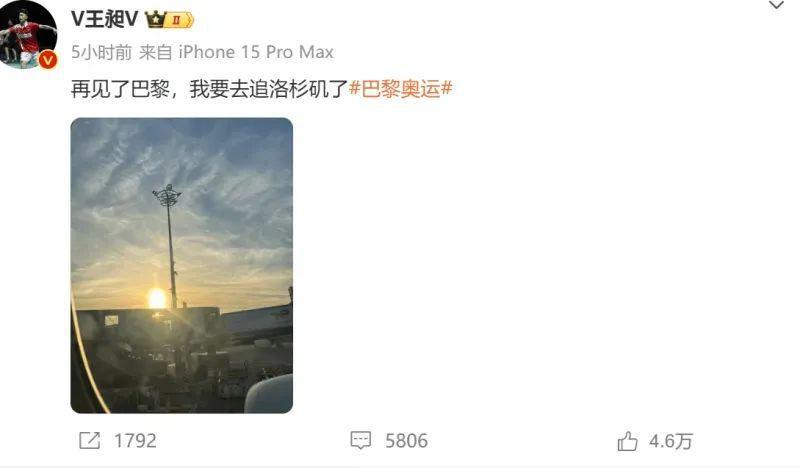The height and width of the screenshot is (468, 800).
Task: Open the crown membership level badge
Action: [169, 20]
